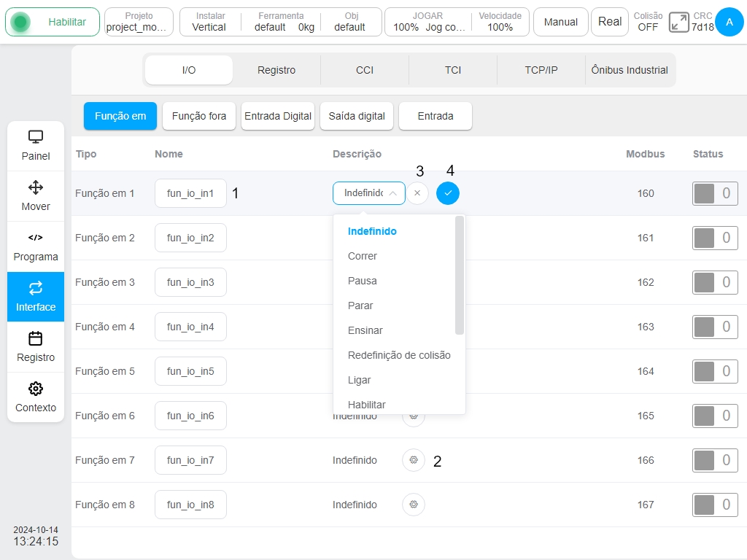Collapse the Indefinido description dropdown
Viewport: 747px width, 560px height.
pos(368,192)
